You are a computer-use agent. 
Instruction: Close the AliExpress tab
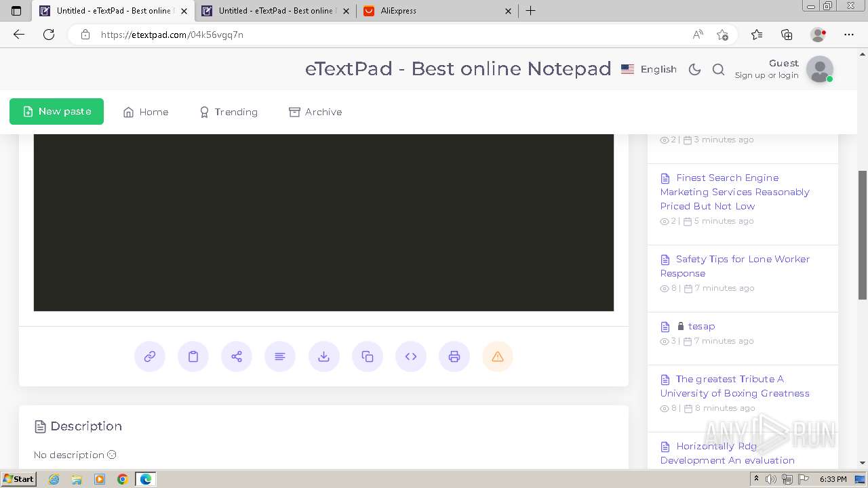509,11
